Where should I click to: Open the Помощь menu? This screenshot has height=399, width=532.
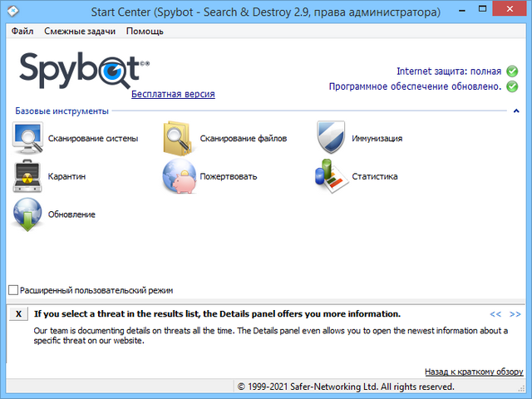pyautogui.click(x=145, y=32)
